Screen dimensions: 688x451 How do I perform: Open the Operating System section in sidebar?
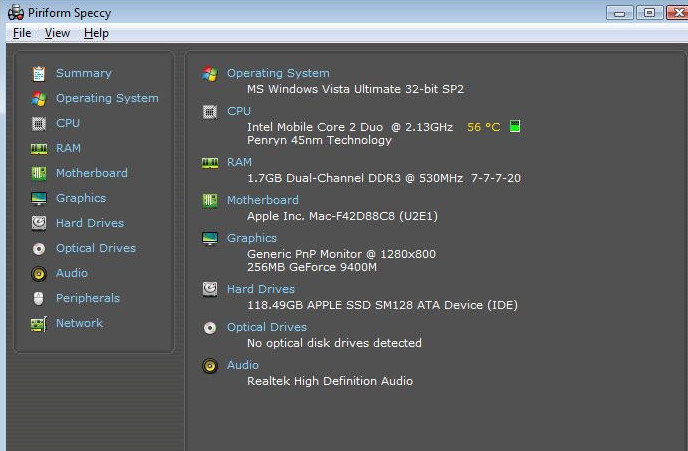(107, 98)
